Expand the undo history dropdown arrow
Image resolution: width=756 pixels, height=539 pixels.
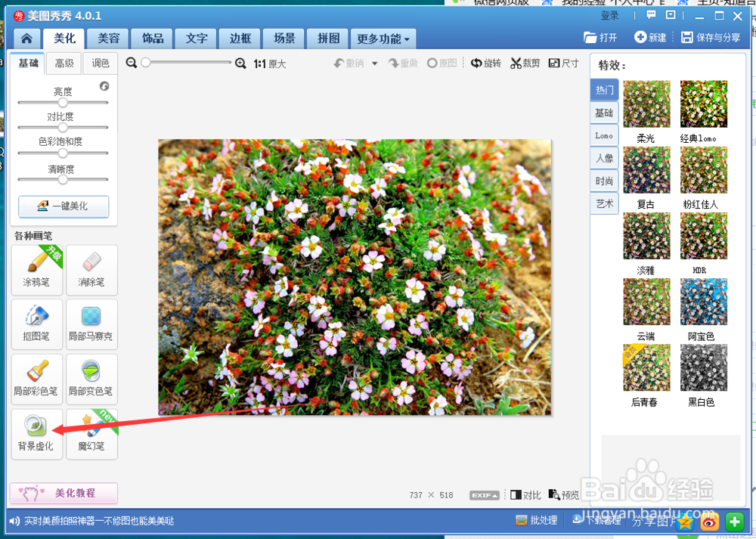tap(375, 64)
